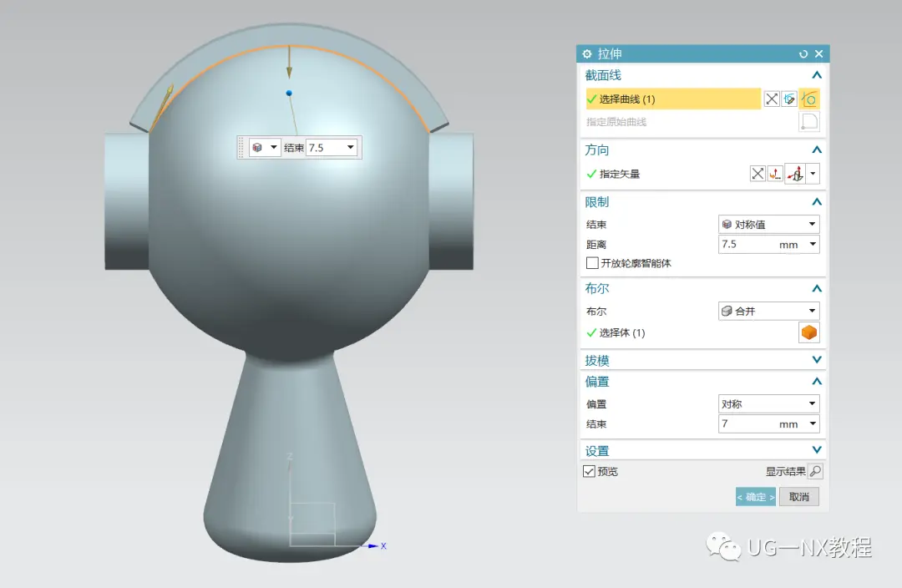This screenshot has width=902, height=588.
Task: Click the orange 选择体 body cube icon
Action: [808, 332]
